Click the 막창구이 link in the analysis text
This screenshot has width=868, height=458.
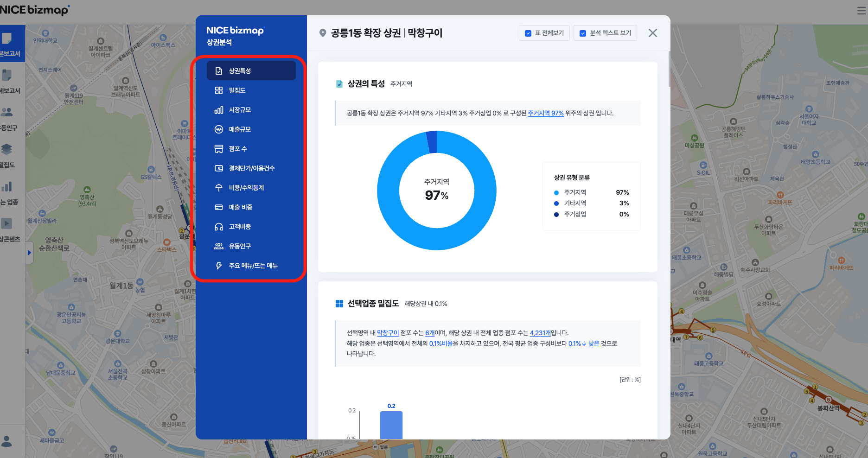click(x=388, y=333)
